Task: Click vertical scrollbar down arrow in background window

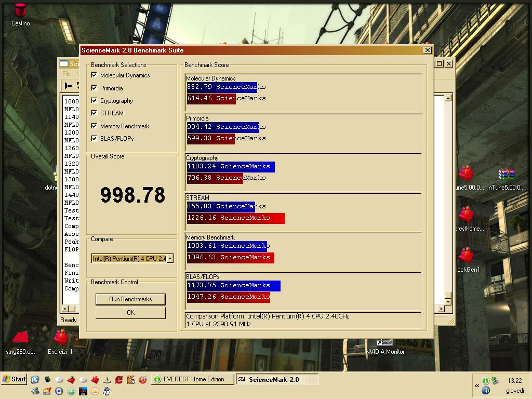Action: pyautogui.click(x=448, y=302)
